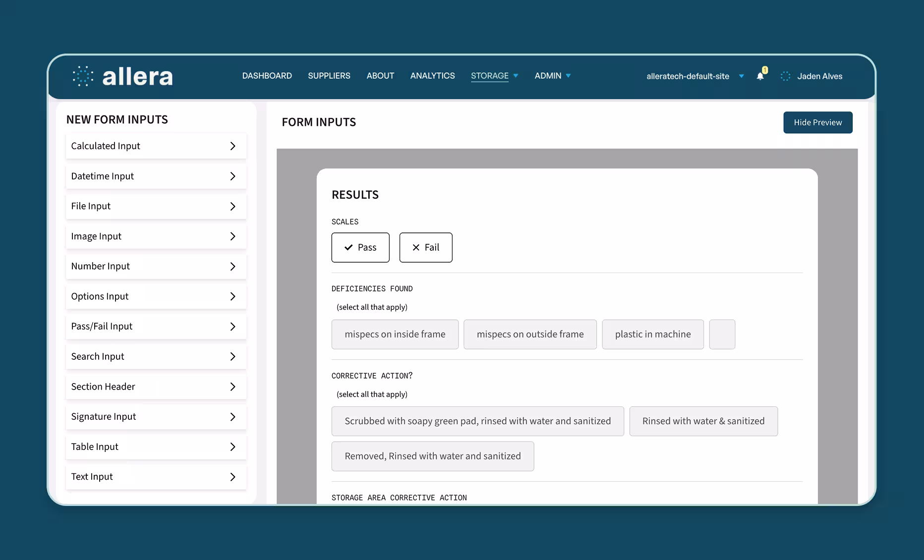Click the Jaden Alves avatar icon
924x560 pixels.
(786, 76)
